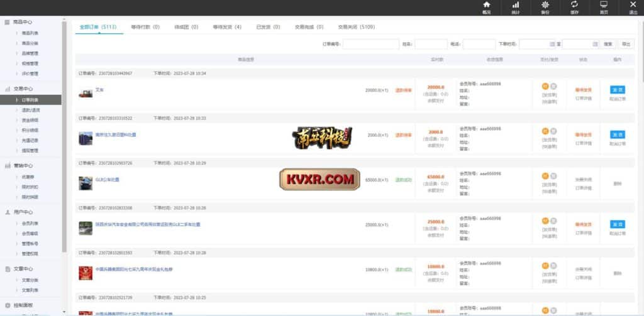Open the 统计 statistics bar-chart icon
This screenshot has height=316, width=644.
click(516, 5)
